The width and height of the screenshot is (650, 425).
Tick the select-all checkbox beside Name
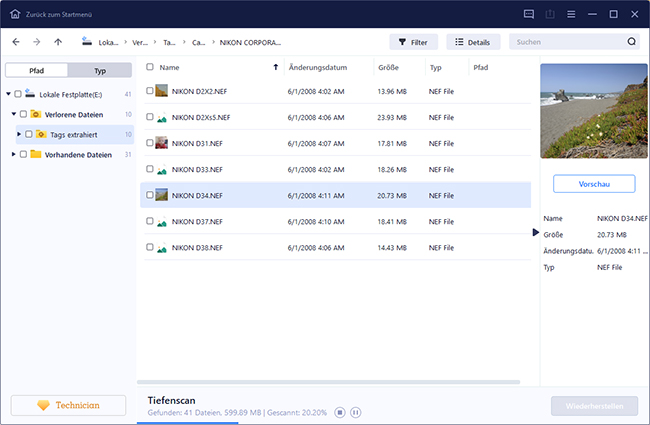tap(150, 67)
